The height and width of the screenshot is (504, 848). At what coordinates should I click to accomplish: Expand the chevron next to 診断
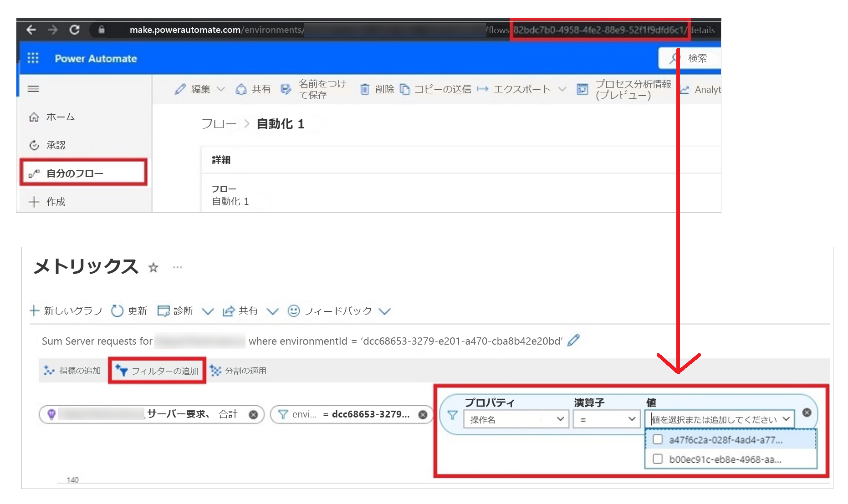point(208,311)
